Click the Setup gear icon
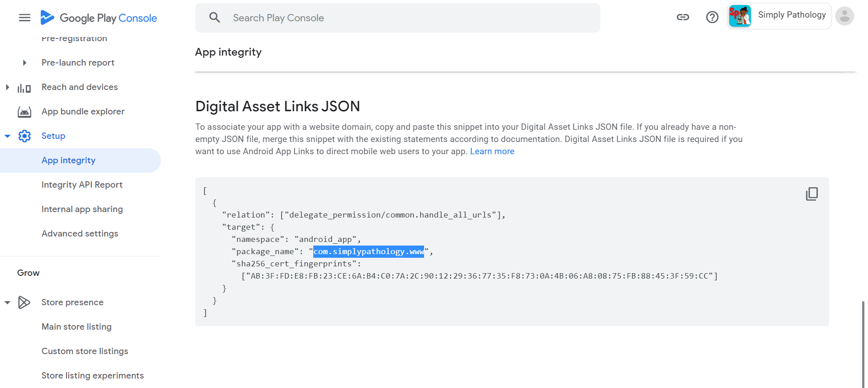 (24, 136)
